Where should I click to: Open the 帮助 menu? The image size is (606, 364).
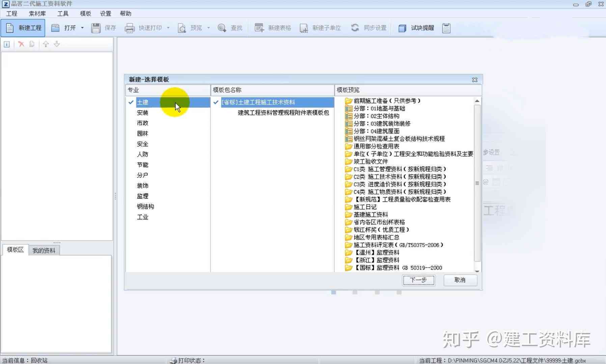click(126, 13)
